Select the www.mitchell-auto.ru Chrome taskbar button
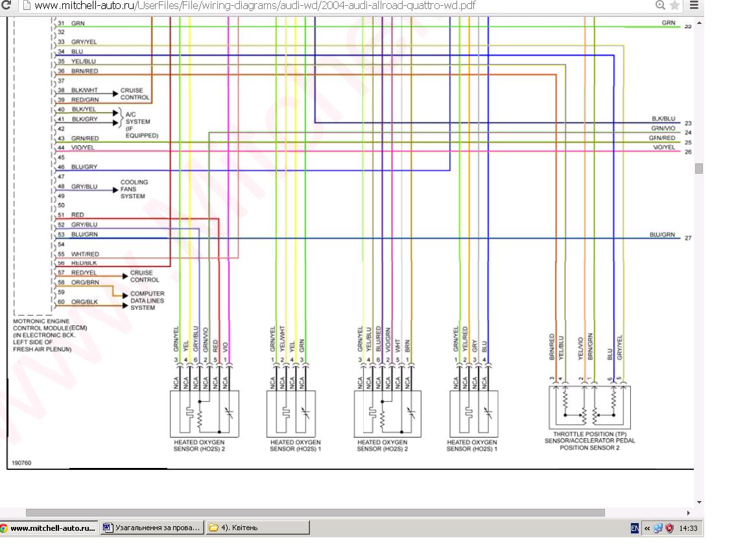The height and width of the screenshot is (560, 747). (x=49, y=528)
